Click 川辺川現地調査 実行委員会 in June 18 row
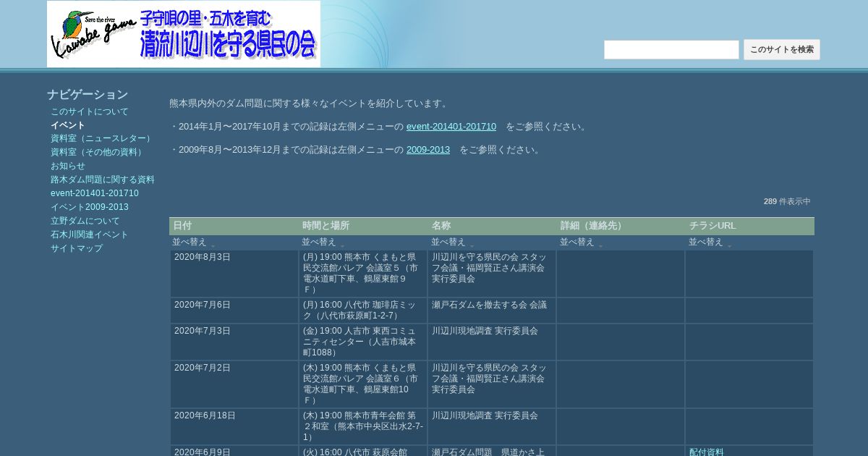Viewport: 868px width, 456px height. [492, 427]
